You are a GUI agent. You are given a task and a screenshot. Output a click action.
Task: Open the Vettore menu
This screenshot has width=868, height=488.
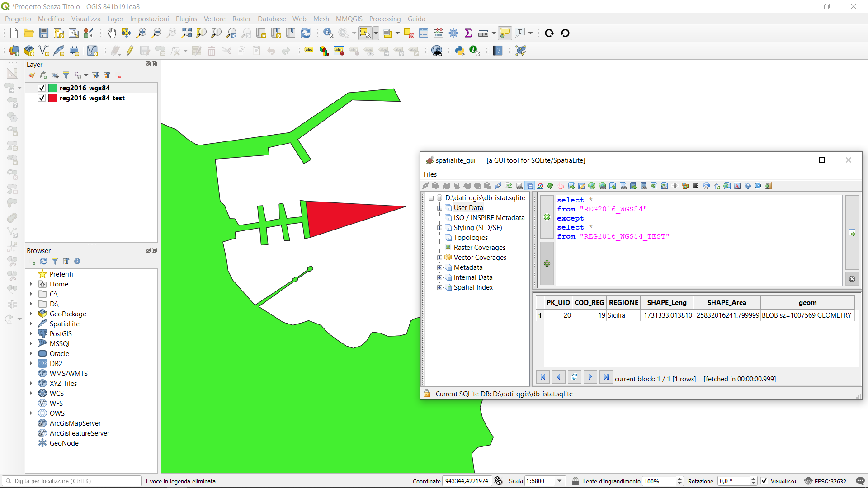(214, 19)
